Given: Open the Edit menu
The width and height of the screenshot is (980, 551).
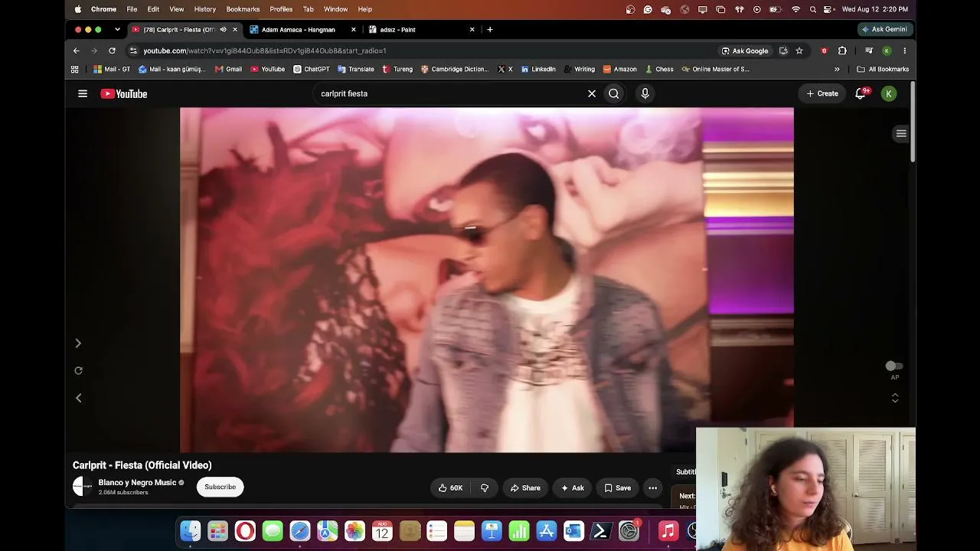Looking at the screenshot, I should [x=153, y=9].
